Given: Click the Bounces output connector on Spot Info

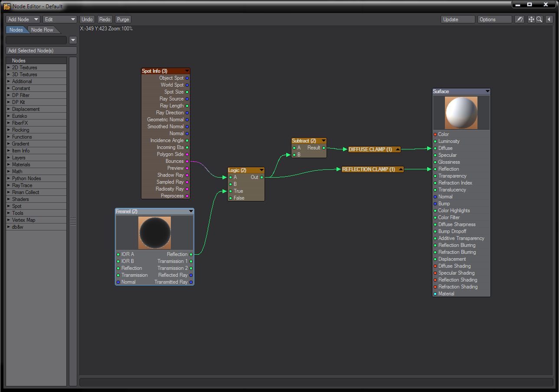Looking at the screenshot, I should coord(187,161).
